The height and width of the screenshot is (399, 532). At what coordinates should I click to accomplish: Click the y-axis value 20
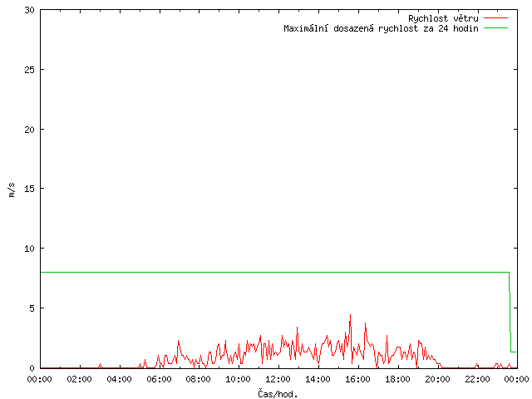30,130
